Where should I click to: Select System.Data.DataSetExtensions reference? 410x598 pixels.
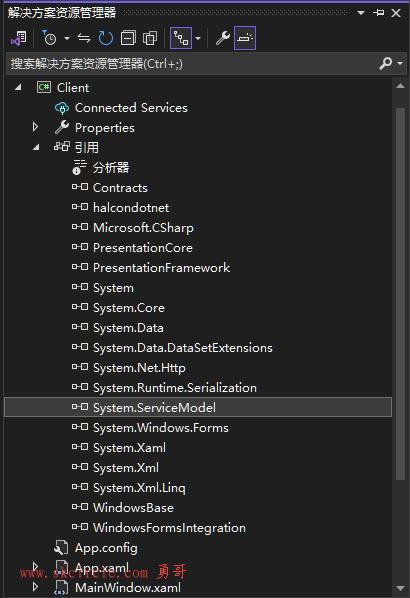183,348
